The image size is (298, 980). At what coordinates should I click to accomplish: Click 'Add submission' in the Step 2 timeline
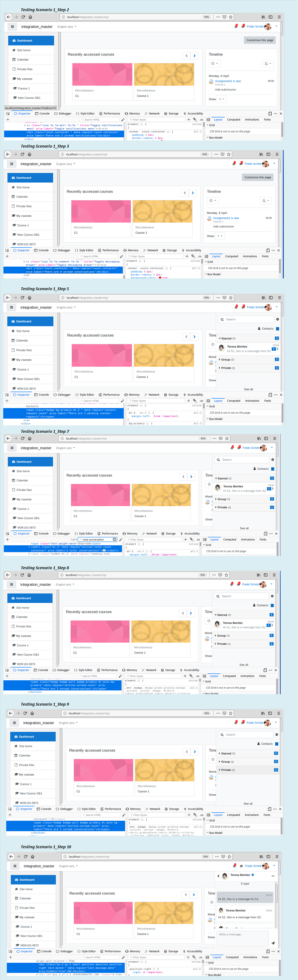point(225,89)
